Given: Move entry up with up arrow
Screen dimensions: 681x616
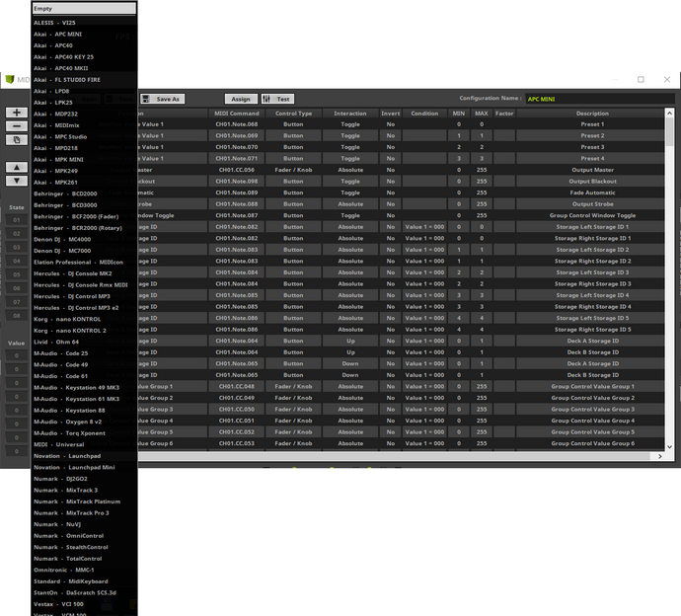Looking at the screenshot, I should [x=17, y=167].
